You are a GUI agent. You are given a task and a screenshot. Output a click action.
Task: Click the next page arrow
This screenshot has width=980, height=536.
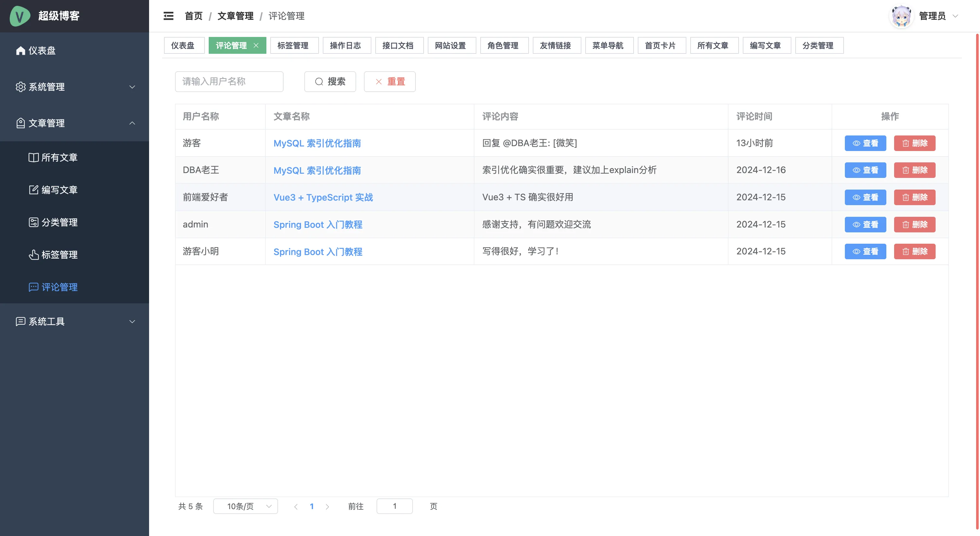(x=327, y=506)
